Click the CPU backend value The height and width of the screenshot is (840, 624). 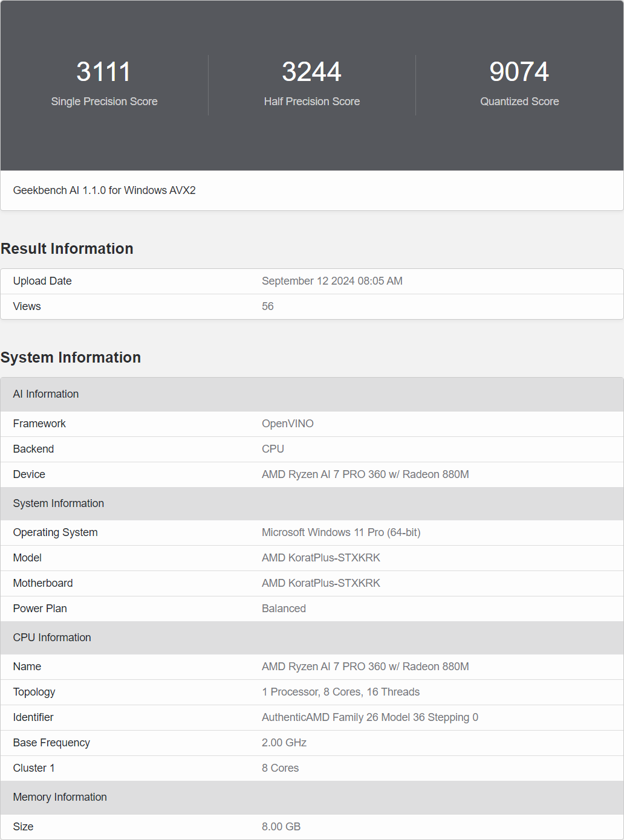click(x=273, y=449)
